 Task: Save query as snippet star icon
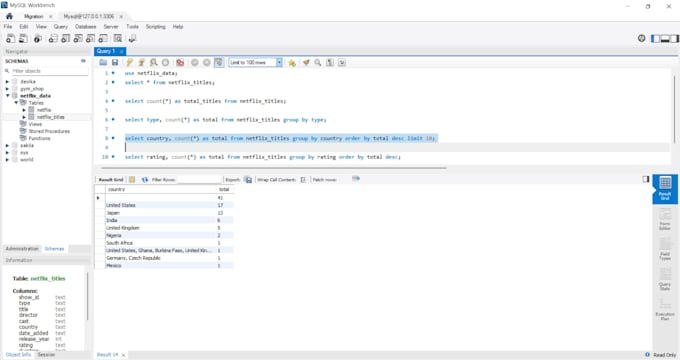pyautogui.click(x=292, y=62)
